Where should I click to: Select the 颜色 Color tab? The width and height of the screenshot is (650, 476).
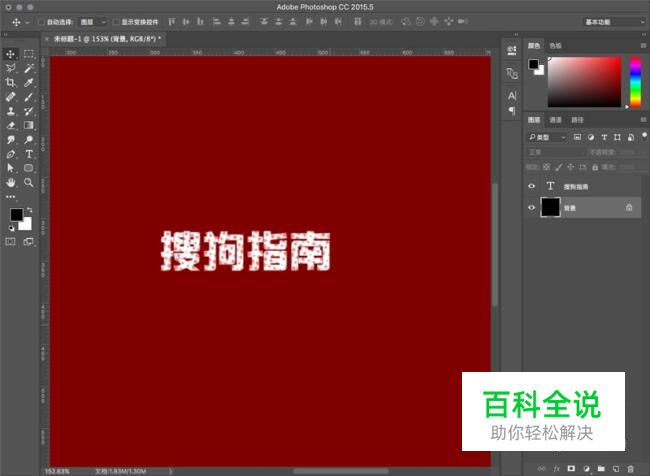pyautogui.click(x=534, y=46)
